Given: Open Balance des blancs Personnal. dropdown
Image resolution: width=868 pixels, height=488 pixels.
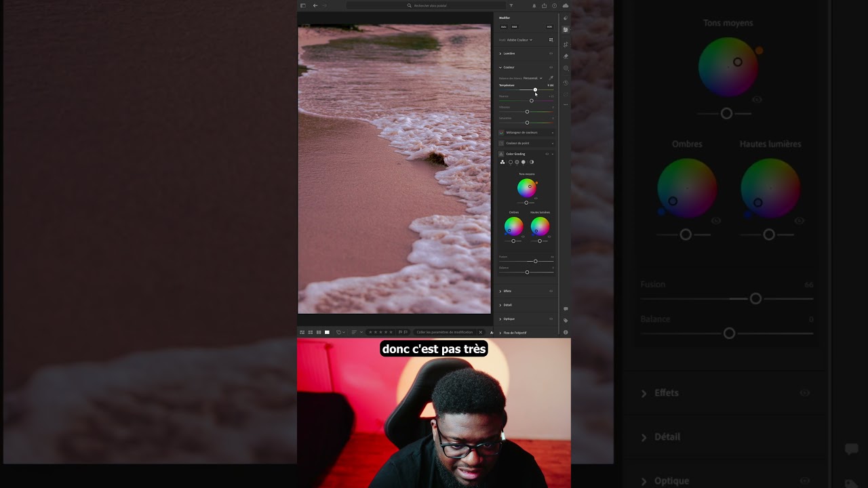Looking at the screenshot, I should pos(533,78).
